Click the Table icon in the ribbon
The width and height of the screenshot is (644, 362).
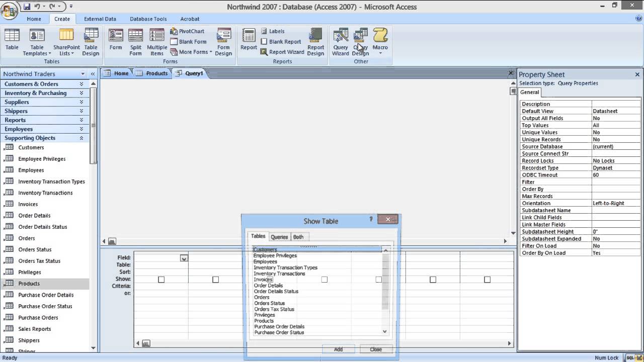click(x=12, y=40)
